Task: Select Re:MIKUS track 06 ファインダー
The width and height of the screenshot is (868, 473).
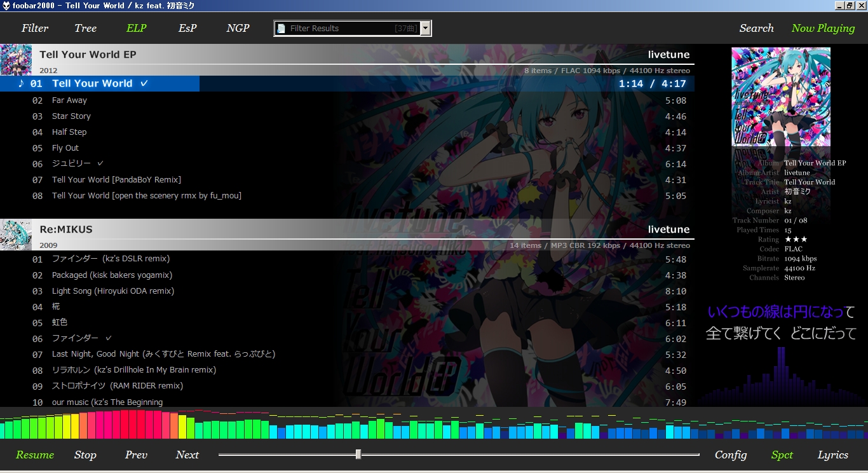Action: [347, 338]
